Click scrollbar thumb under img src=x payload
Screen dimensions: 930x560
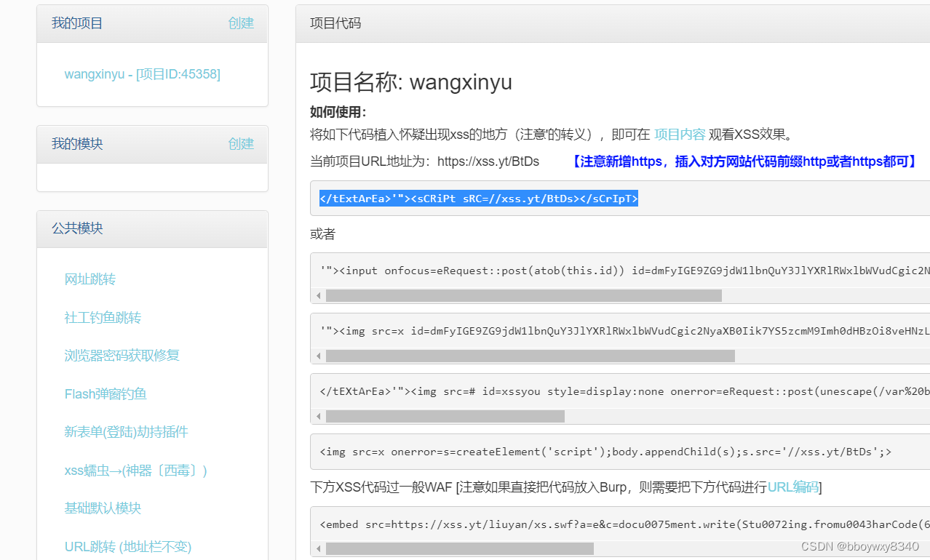point(530,356)
